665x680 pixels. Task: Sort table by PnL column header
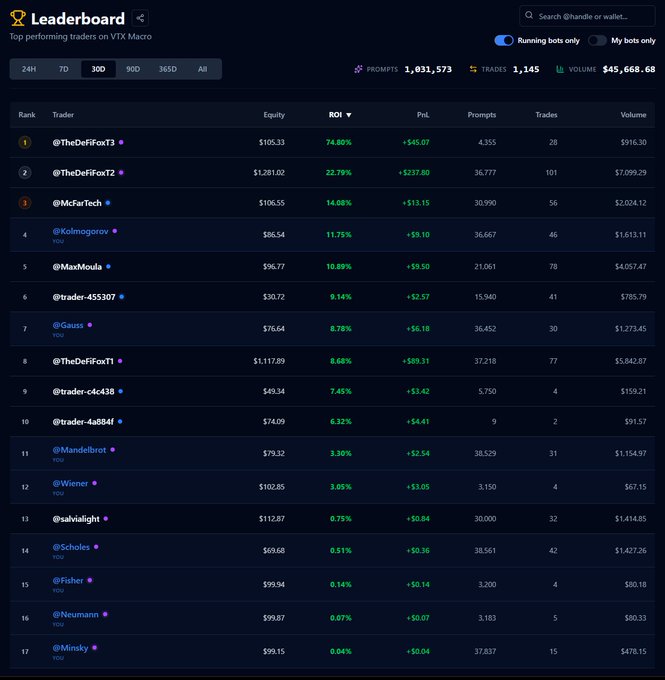(423, 115)
